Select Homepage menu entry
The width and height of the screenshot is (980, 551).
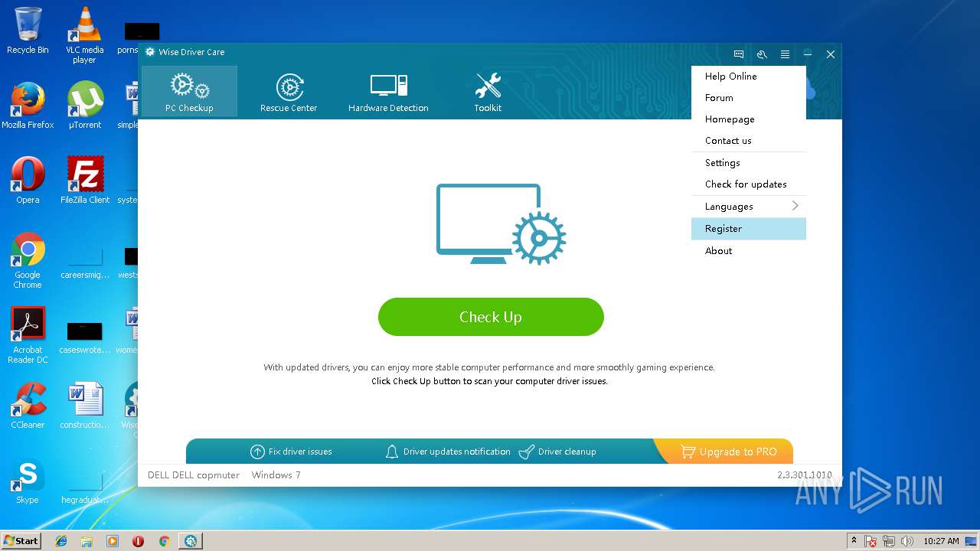pos(749,119)
